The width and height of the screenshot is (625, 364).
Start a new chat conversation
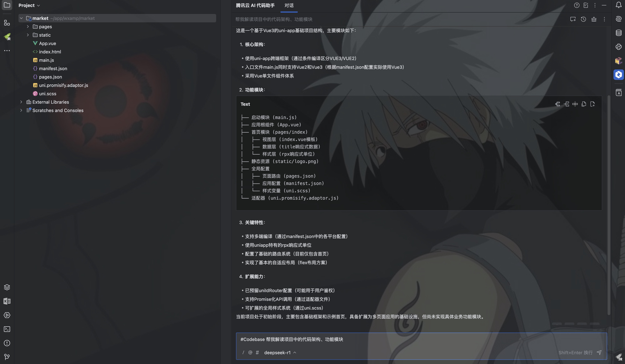[x=573, y=19]
